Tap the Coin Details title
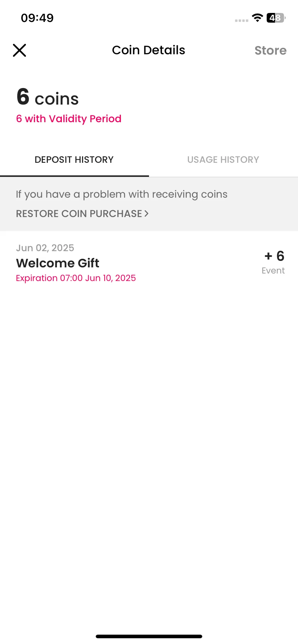 (149, 50)
